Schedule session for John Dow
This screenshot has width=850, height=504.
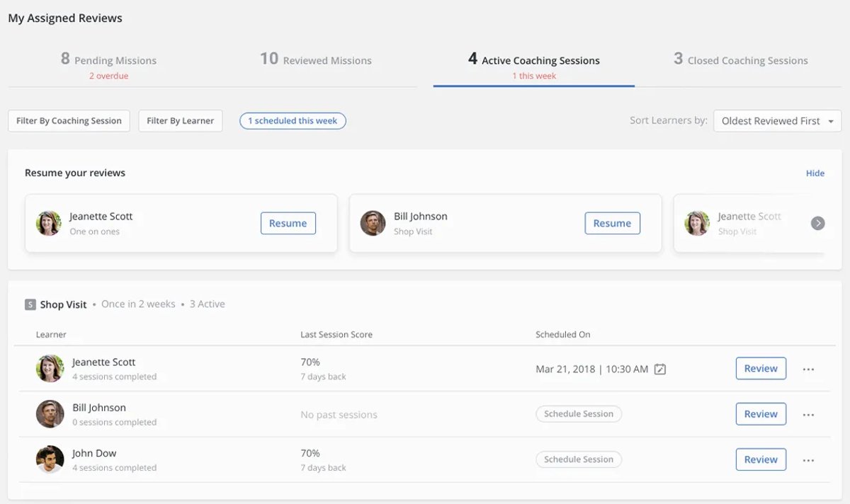[579, 459]
